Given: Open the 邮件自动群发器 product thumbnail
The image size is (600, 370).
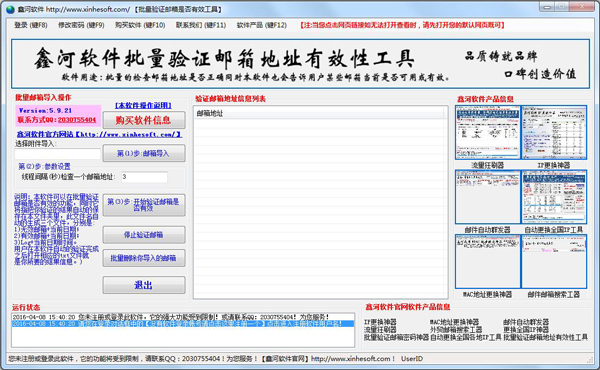Looking at the screenshot, I should [488, 197].
